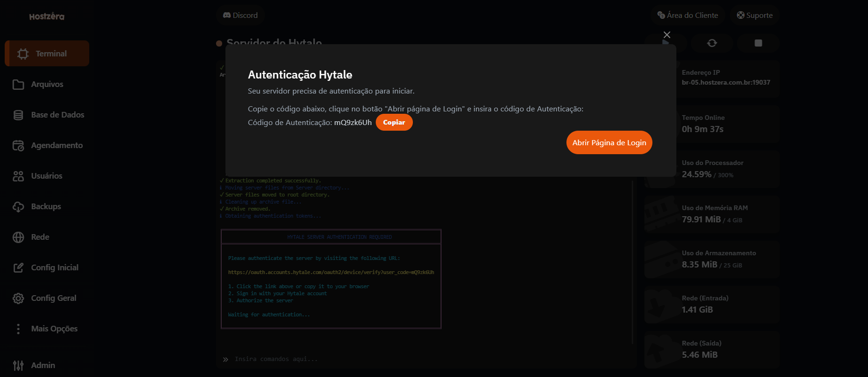Select the Base de Dados database icon

(x=18, y=115)
